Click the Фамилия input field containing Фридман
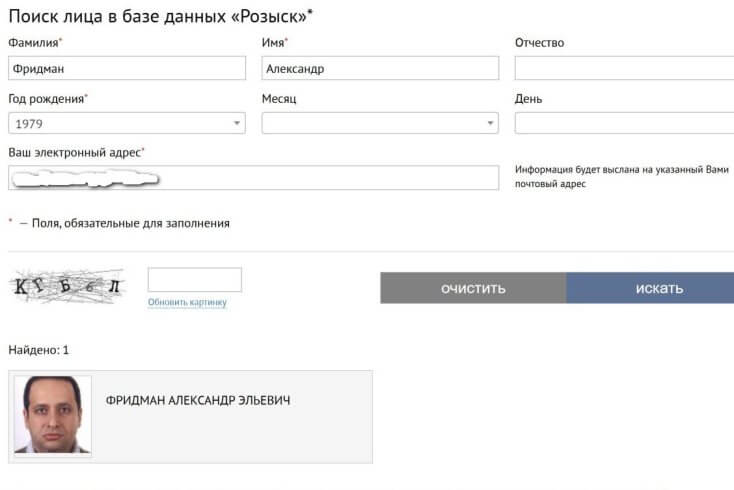Image resolution: width=734 pixels, height=490 pixels. click(127, 68)
